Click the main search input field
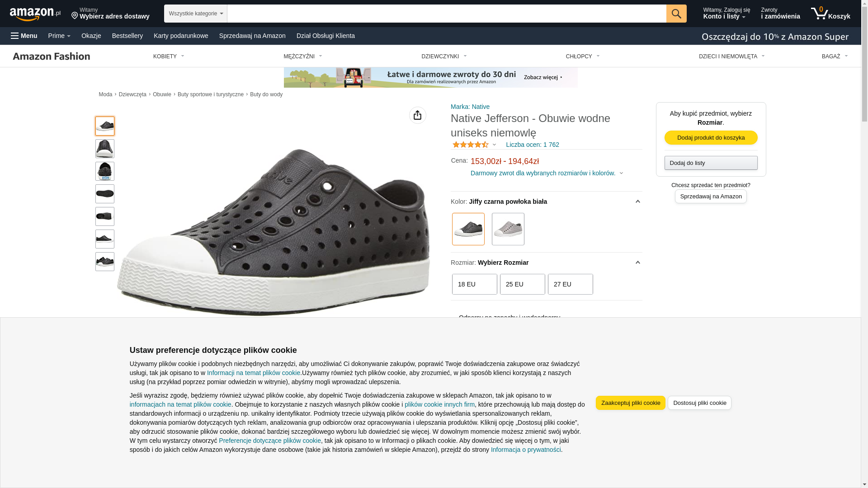This screenshot has width=868, height=488. [x=446, y=14]
